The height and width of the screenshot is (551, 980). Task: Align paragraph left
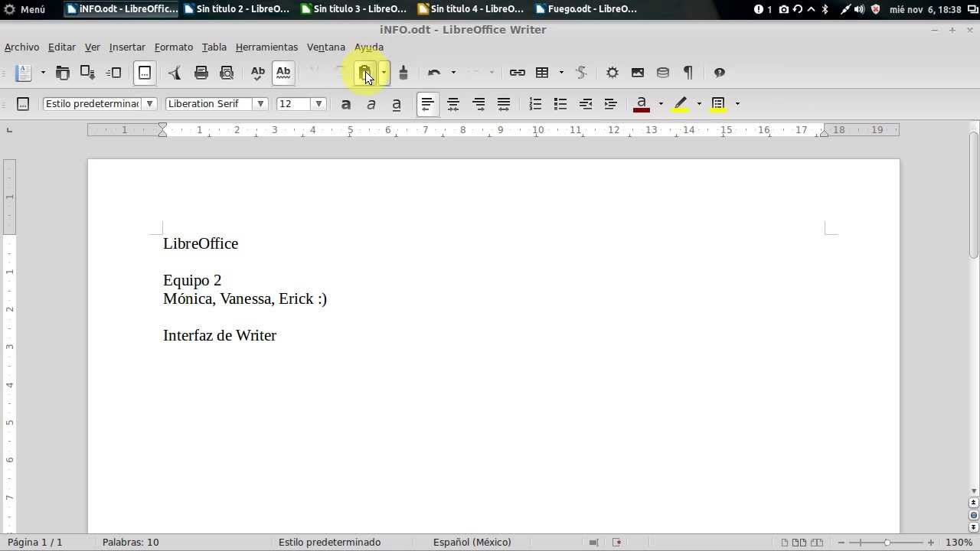click(428, 104)
